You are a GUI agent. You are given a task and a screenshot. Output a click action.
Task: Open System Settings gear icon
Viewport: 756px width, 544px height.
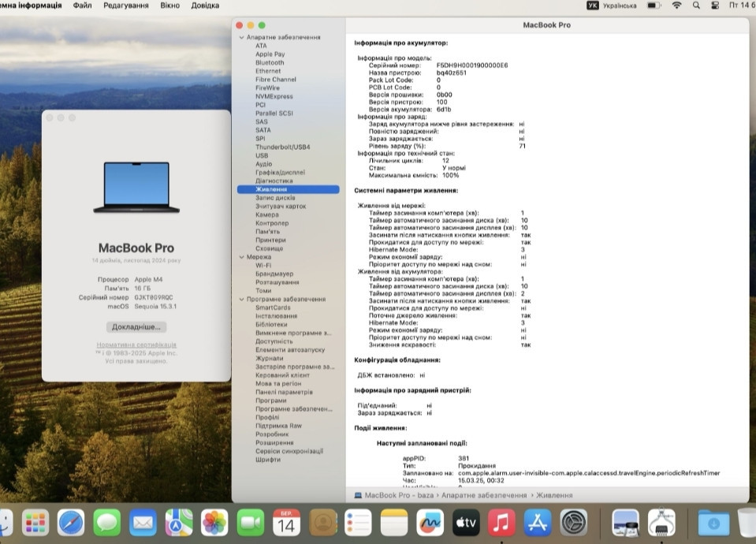coord(573,522)
